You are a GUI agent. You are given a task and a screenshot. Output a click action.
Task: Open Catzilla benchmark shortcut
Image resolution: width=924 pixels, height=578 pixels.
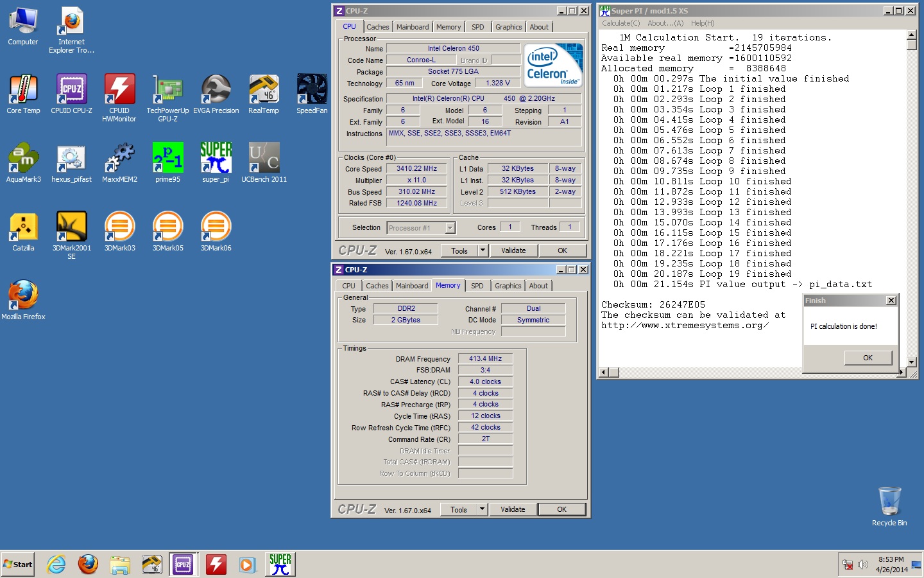[23, 232]
